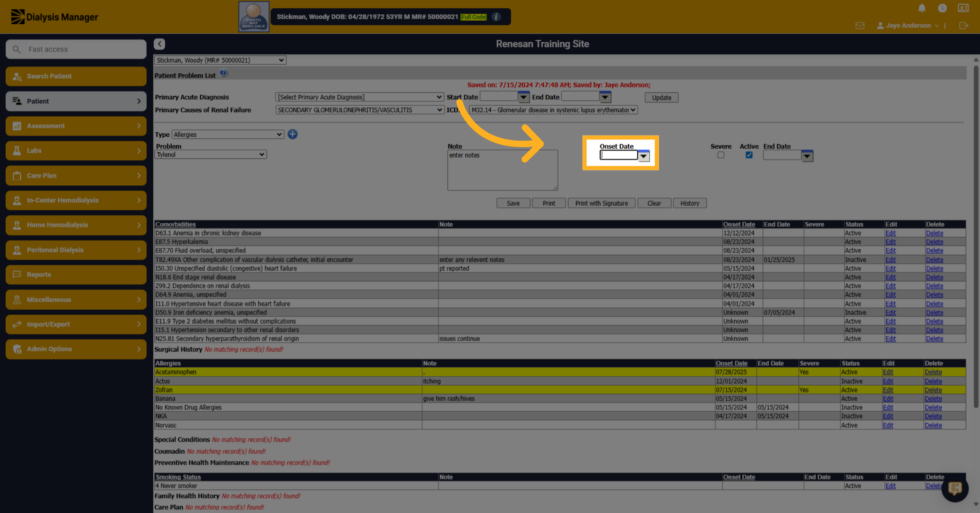Click the blue plus icon next to Type
This screenshot has width=980, height=513.
(x=292, y=134)
